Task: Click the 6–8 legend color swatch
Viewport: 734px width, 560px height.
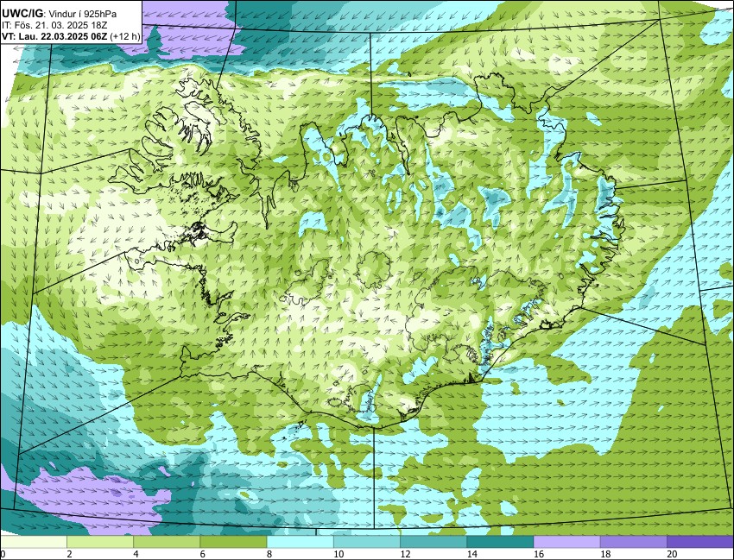Action: [234, 542]
